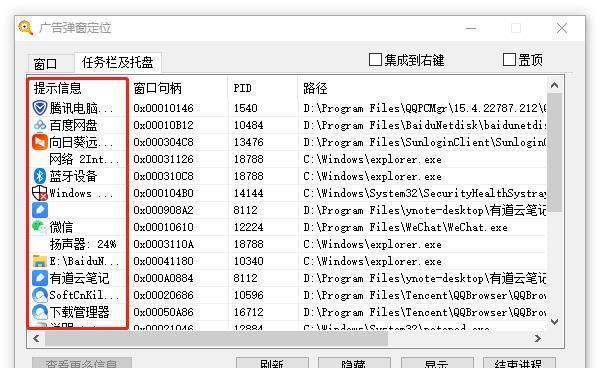Select the SoftCnKil... row text
The height and width of the screenshot is (368, 602).
click(84, 295)
